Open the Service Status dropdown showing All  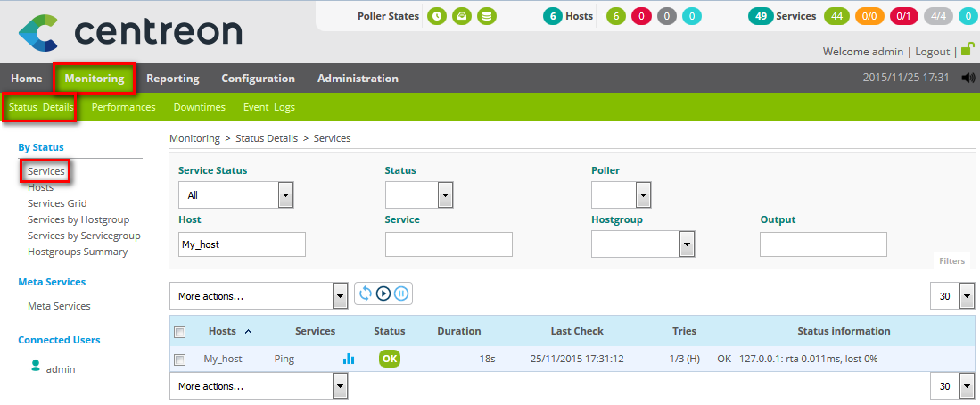[x=235, y=195]
